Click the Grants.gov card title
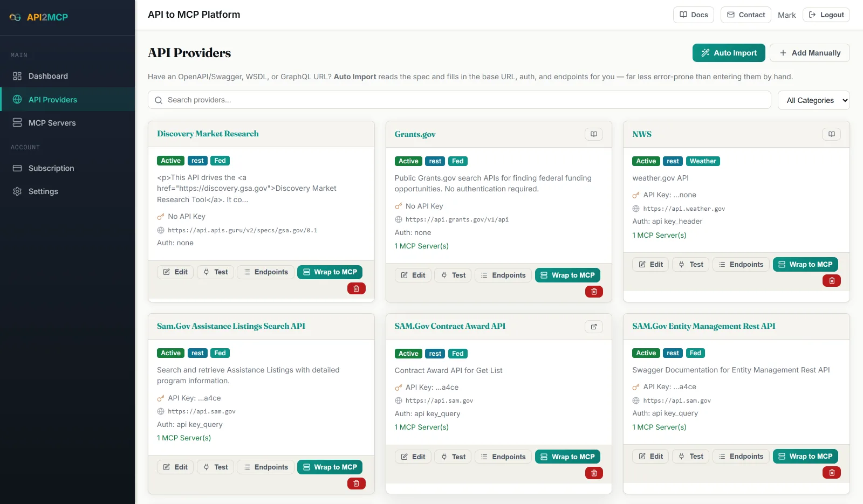This screenshot has height=504, width=863. pyautogui.click(x=415, y=134)
